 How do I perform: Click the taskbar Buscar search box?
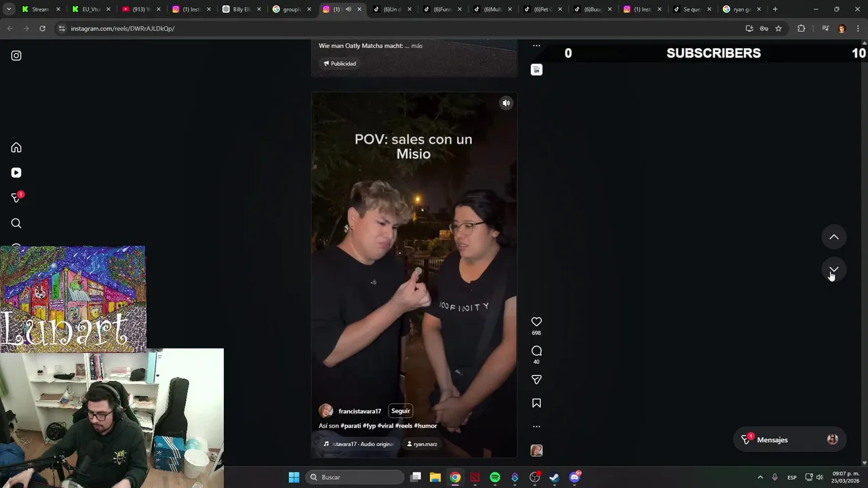(356, 477)
